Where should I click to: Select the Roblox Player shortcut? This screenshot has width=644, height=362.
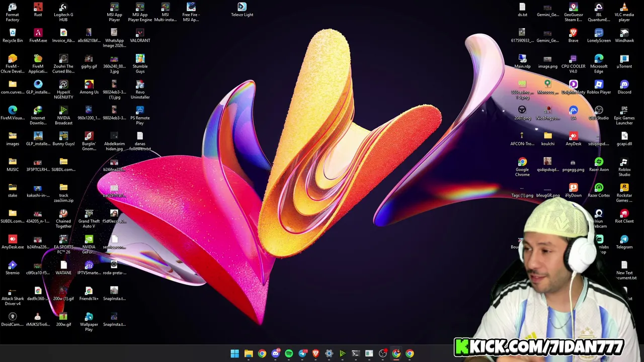(x=599, y=87)
